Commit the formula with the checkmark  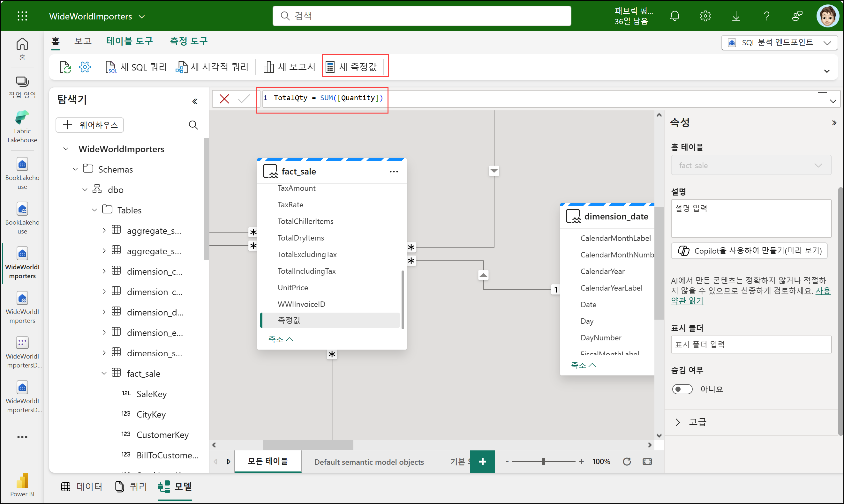[244, 99]
